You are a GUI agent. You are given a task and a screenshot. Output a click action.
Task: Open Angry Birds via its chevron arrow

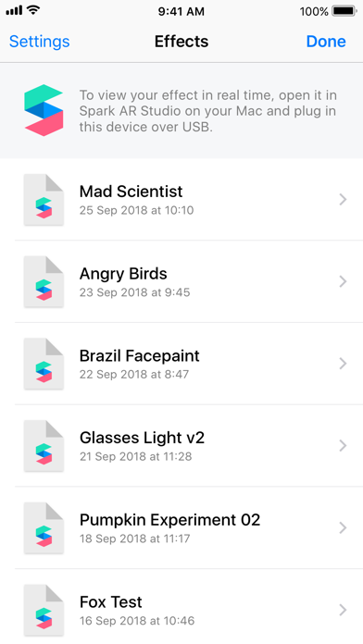[x=343, y=281]
